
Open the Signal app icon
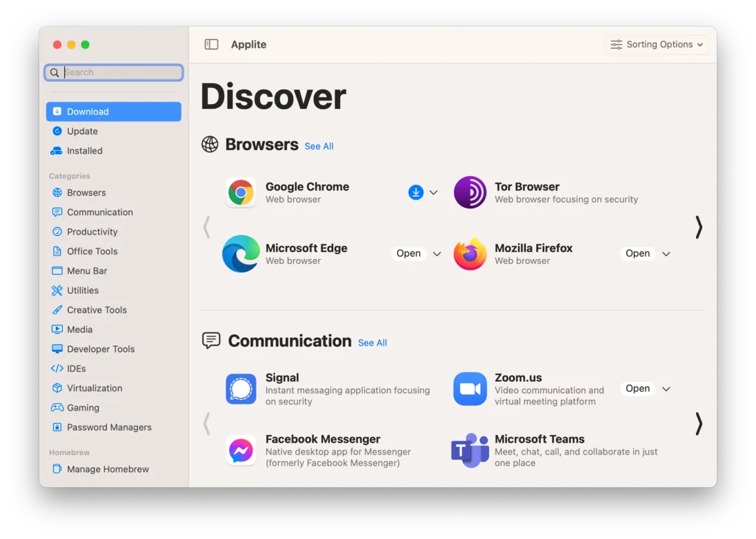(x=240, y=389)
